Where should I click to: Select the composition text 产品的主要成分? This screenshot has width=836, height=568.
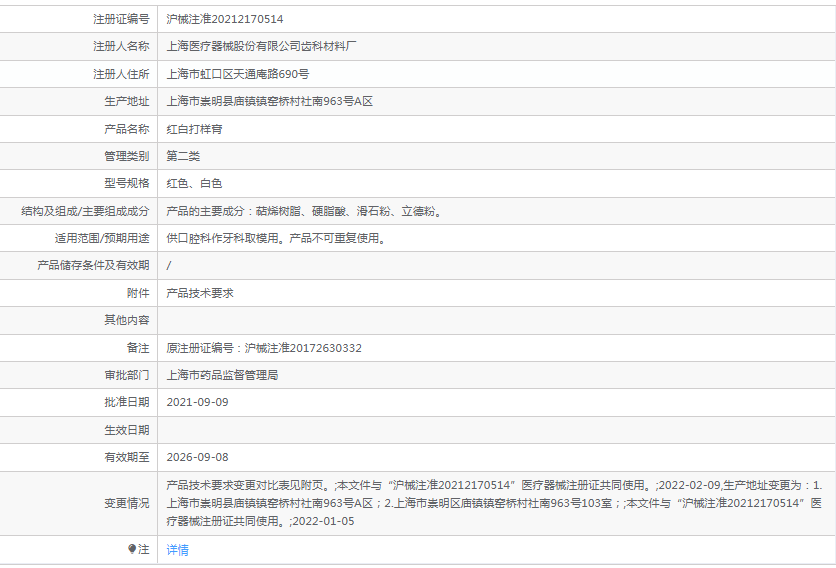click(304, 211)
